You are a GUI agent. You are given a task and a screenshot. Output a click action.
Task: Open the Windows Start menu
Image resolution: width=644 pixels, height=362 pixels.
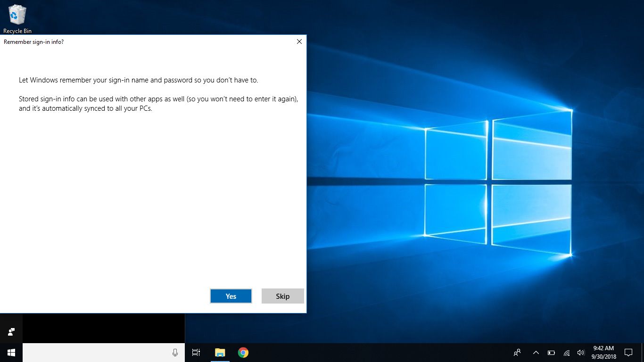tap(11, 353)
